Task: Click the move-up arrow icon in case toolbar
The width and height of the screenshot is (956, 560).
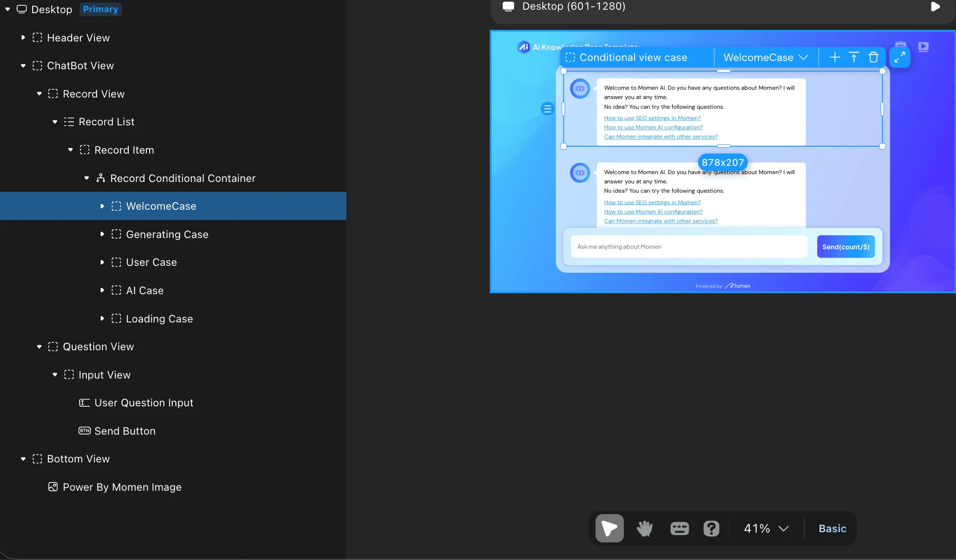Action: point(854,57)
